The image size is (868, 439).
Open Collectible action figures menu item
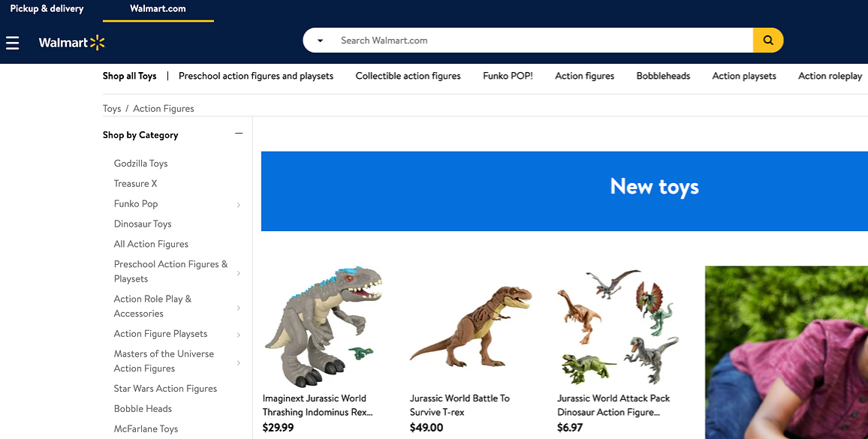tap(408, 76)
